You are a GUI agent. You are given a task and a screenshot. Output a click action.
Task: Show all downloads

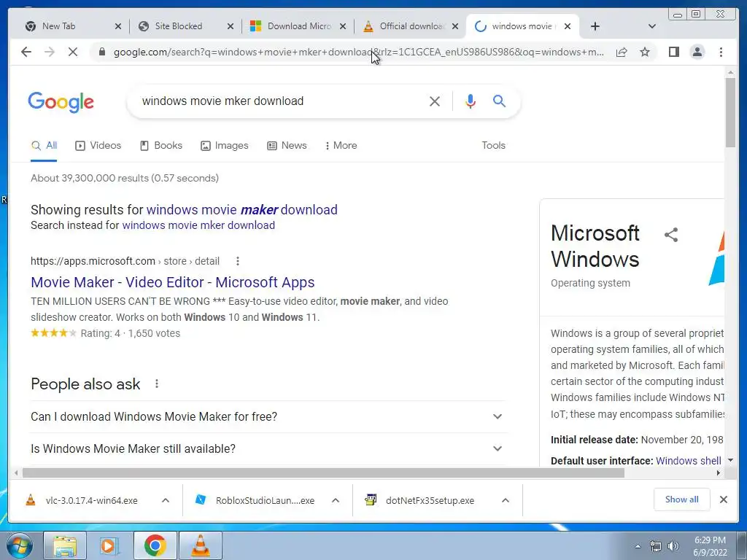point(682,499)
